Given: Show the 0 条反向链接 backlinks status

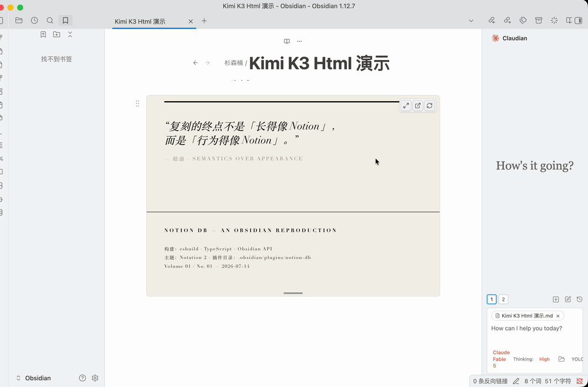Looking at the screenshot, I should point(490,381).
